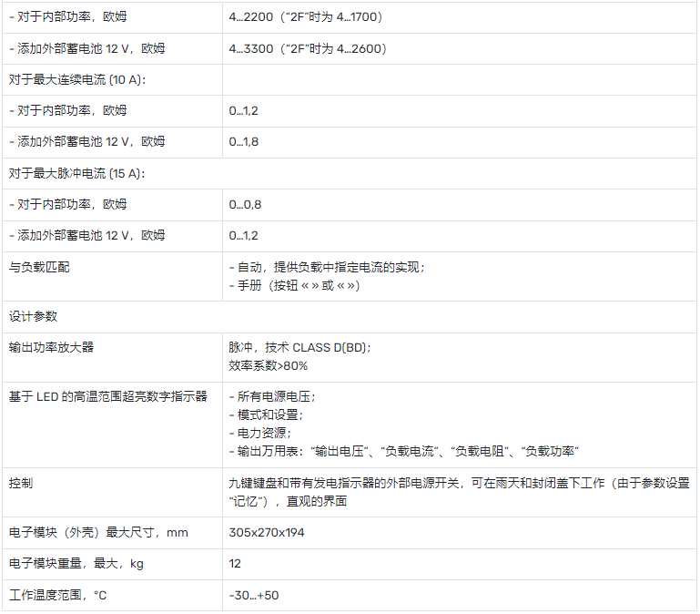The height and width of the screenshot is (614, 700).
Task: Select the 对于最大连续电流 (10 A) heading
Action: click(78, 79)
